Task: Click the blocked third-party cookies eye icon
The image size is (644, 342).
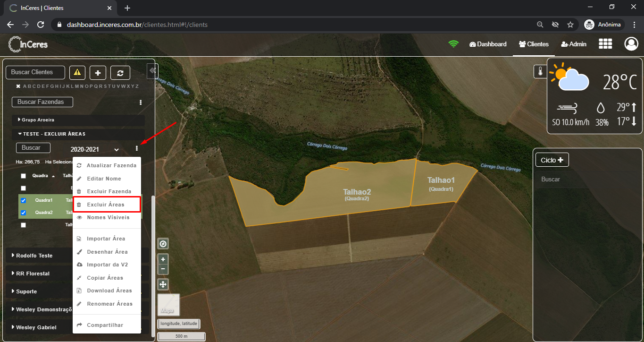Action: [x=555, y=25]
